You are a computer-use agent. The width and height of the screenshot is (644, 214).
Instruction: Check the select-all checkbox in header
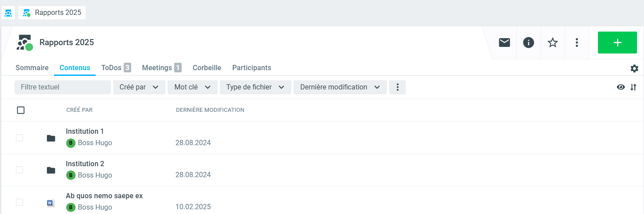point(21,110)
